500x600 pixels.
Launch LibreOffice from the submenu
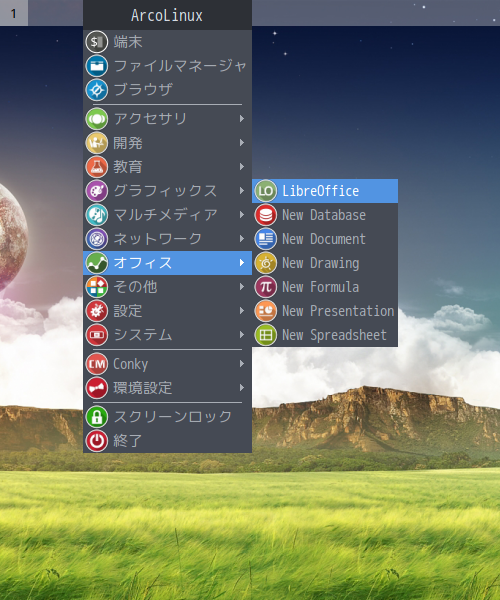click(325, 191)
